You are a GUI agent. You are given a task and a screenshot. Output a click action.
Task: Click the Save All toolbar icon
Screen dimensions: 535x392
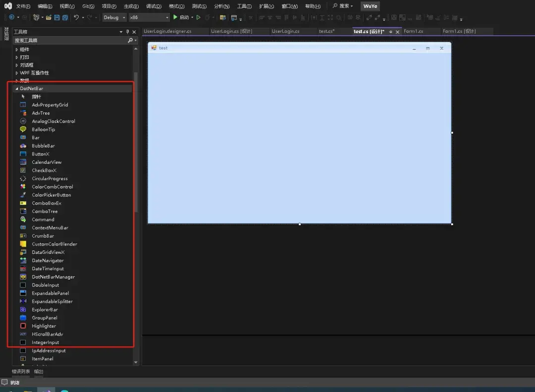coord(66,17)
